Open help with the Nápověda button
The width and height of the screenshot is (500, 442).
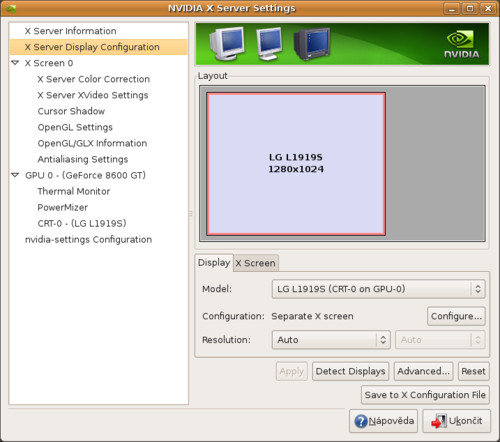[383, 421]
